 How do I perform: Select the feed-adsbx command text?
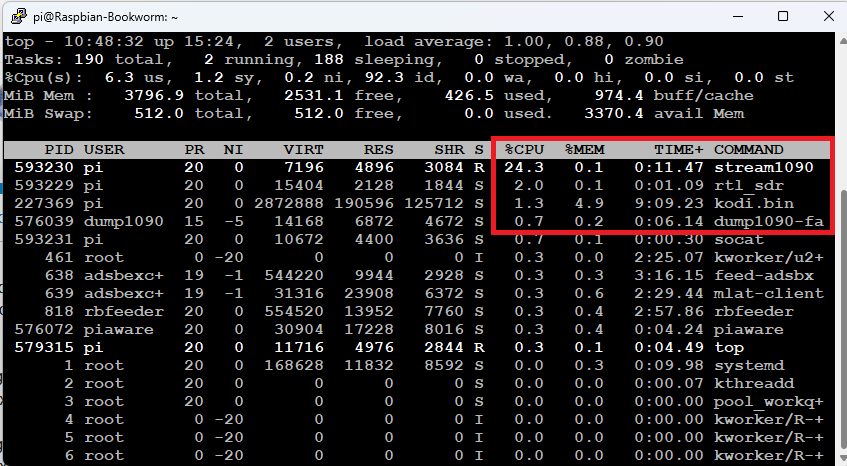click(x=764, y=275)
